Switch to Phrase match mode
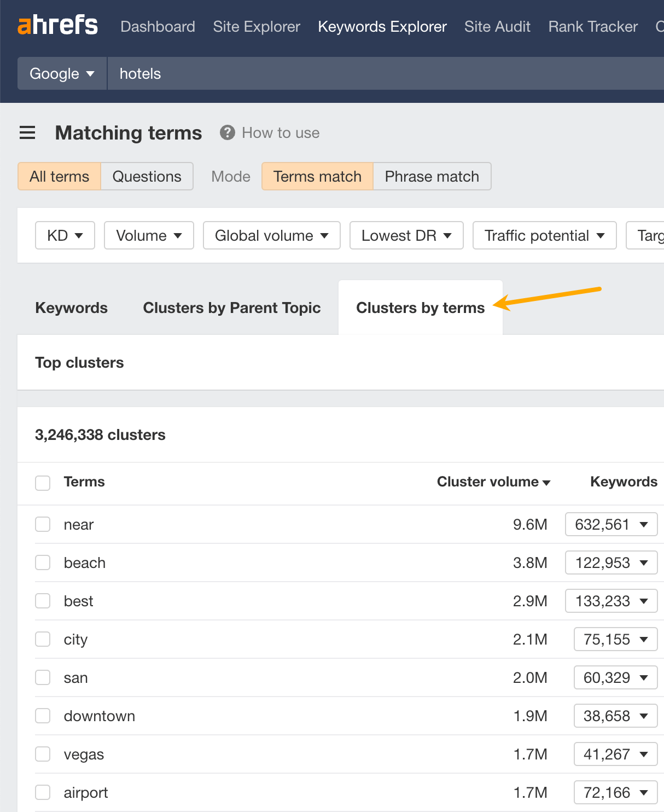This screenshot has width=664, height=812. [x=432, y=176]
